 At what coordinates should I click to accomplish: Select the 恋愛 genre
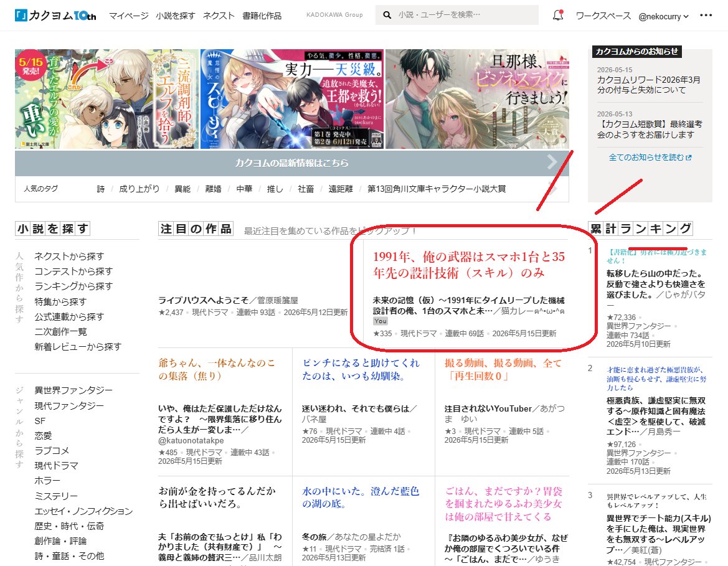coord(43,435)
